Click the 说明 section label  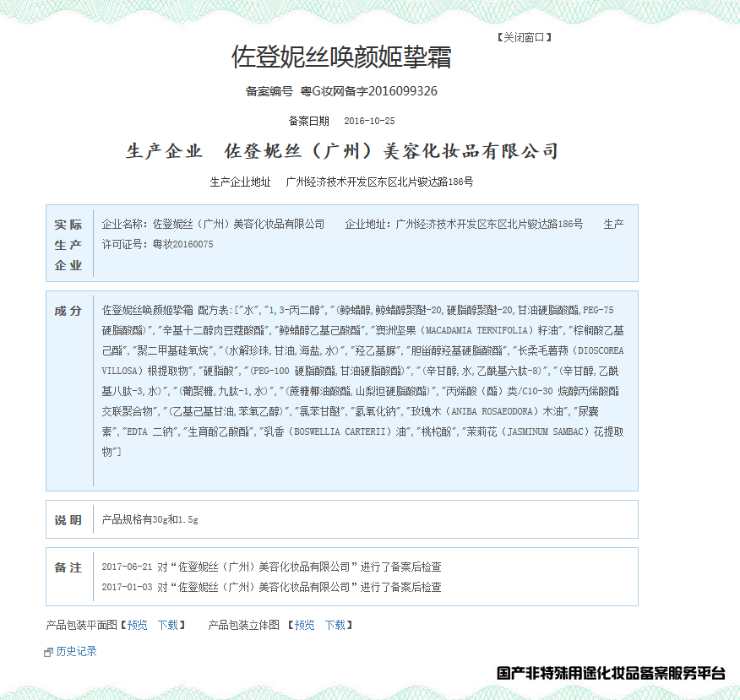68,520
